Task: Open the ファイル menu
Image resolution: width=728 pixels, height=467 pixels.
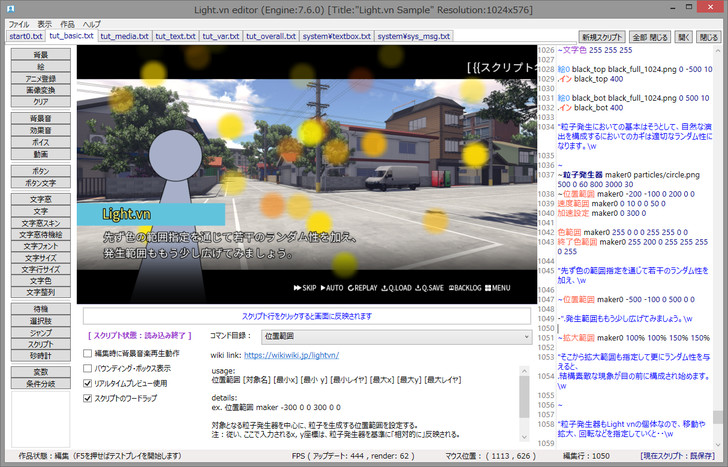Action: 18,23
